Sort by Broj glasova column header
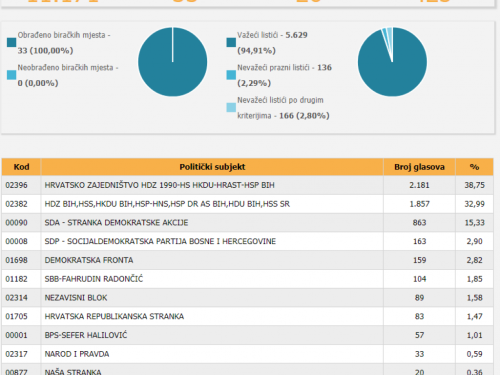This screenshot has height=375, width=500. tap(419, 167)
